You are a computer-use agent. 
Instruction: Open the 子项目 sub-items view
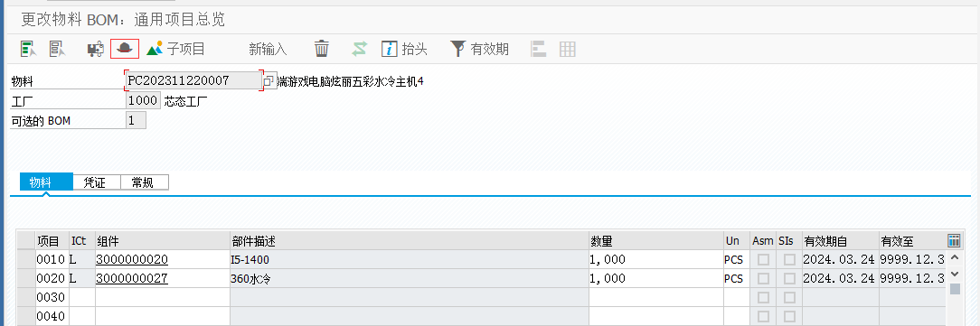[175, 49]
